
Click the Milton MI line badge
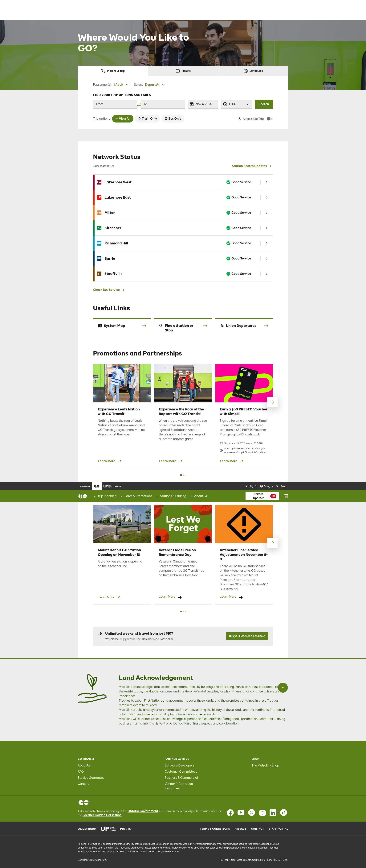coord(99,213)
